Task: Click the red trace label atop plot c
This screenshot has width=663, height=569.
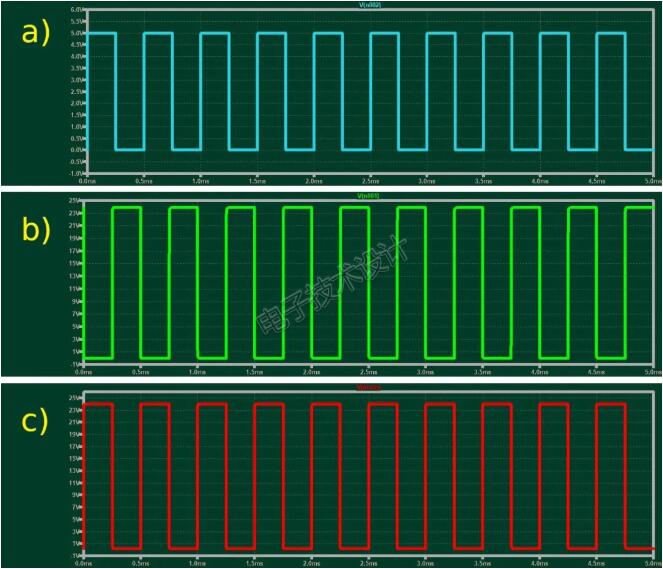Action: point(370,387)
